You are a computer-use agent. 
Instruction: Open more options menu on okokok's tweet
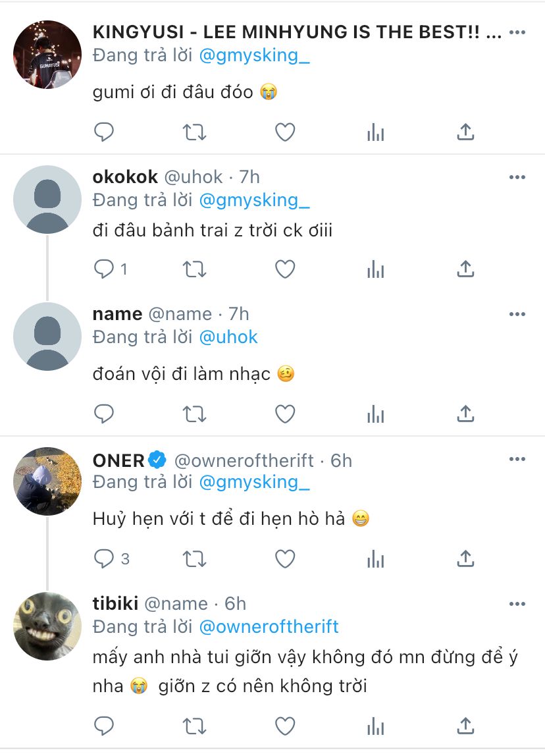(517, 177)
